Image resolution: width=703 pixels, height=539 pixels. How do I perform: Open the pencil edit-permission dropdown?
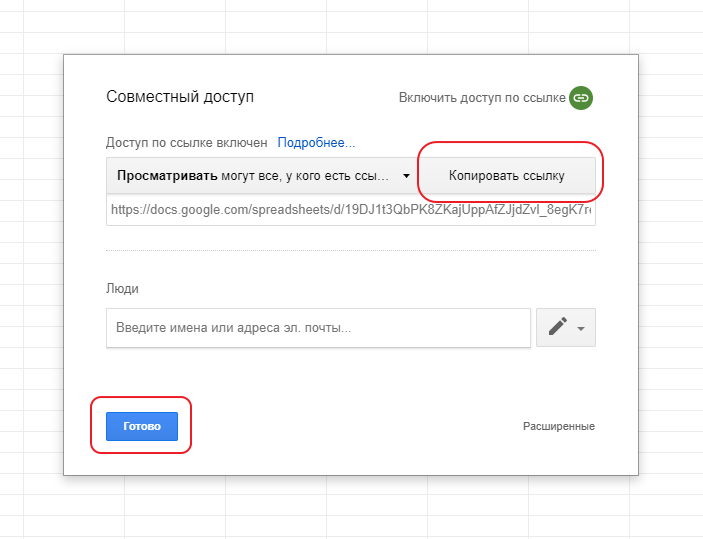click(566, 327)
